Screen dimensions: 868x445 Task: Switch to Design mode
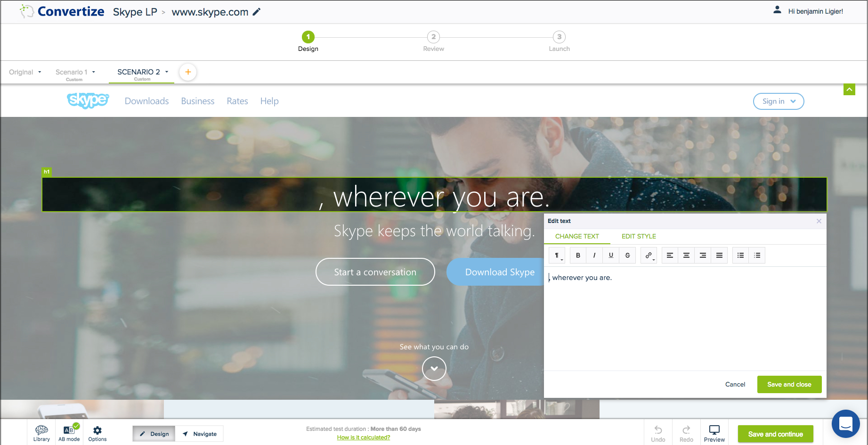point(154,434)
